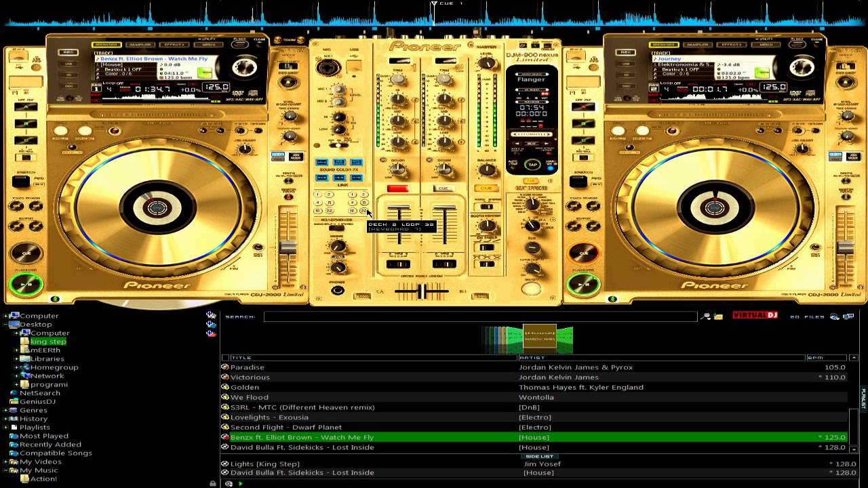Toggle the beat effects ON/OFF round button
Screen dimensions: 868x488
532,289
